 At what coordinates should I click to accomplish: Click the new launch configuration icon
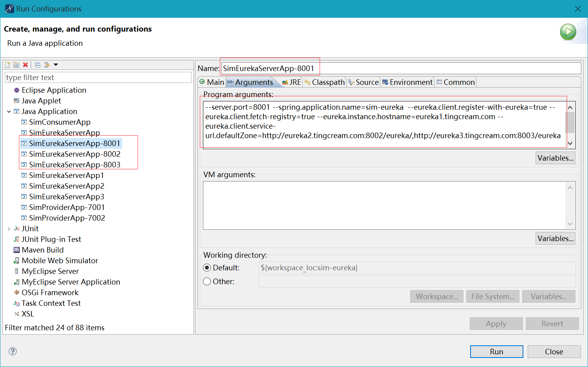coord(7,65)
